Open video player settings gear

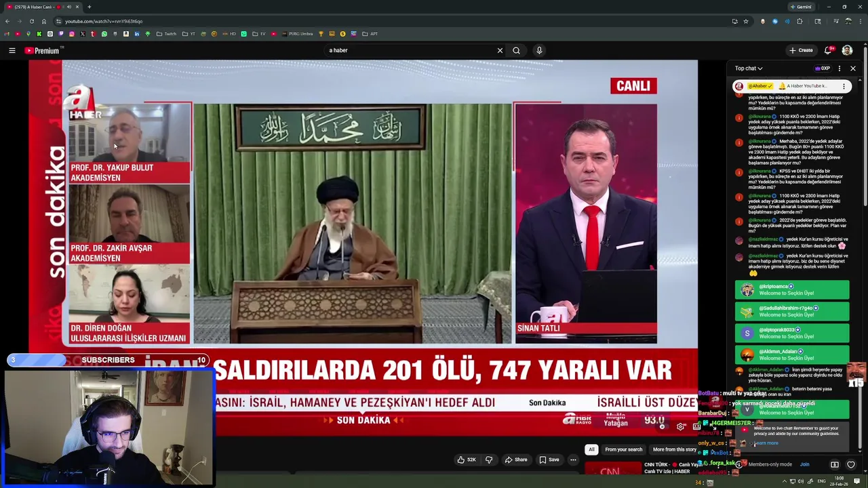click(x=681, y=426)
